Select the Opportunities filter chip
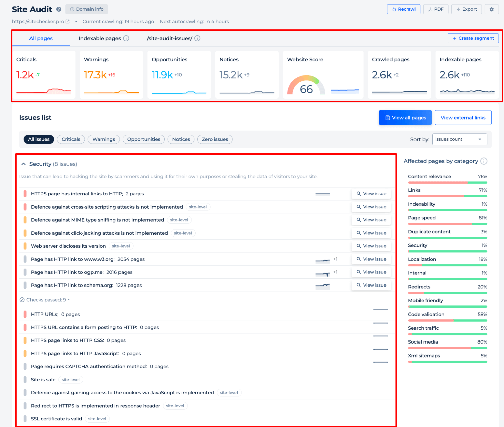This screenshot has height=427, width=504. pos(143,139)
